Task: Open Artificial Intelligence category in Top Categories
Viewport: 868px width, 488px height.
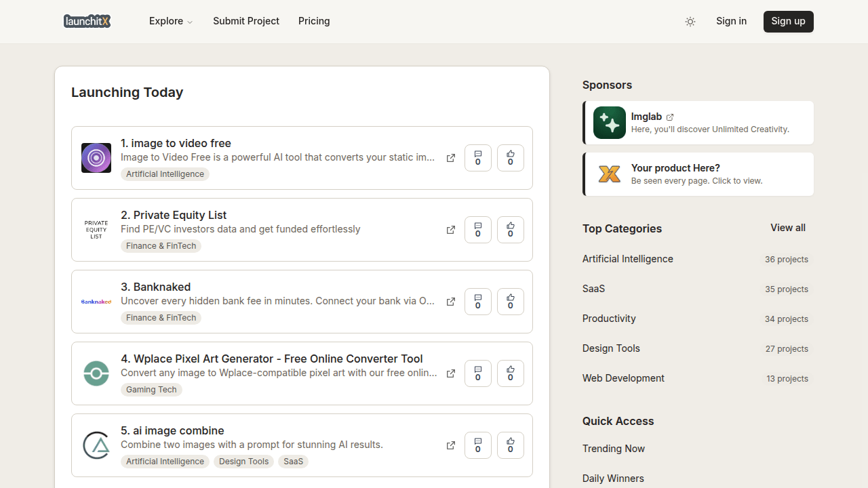Action: (x=628, y=259)
